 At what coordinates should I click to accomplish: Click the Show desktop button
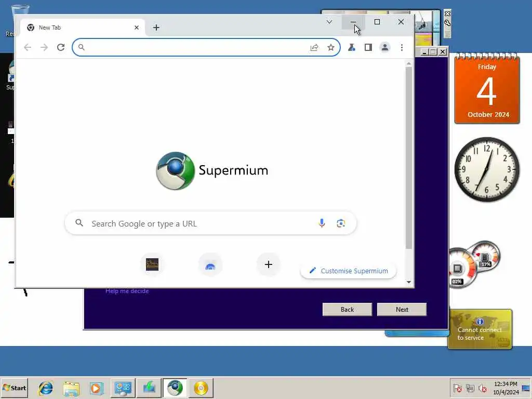(x=526, y=388)
